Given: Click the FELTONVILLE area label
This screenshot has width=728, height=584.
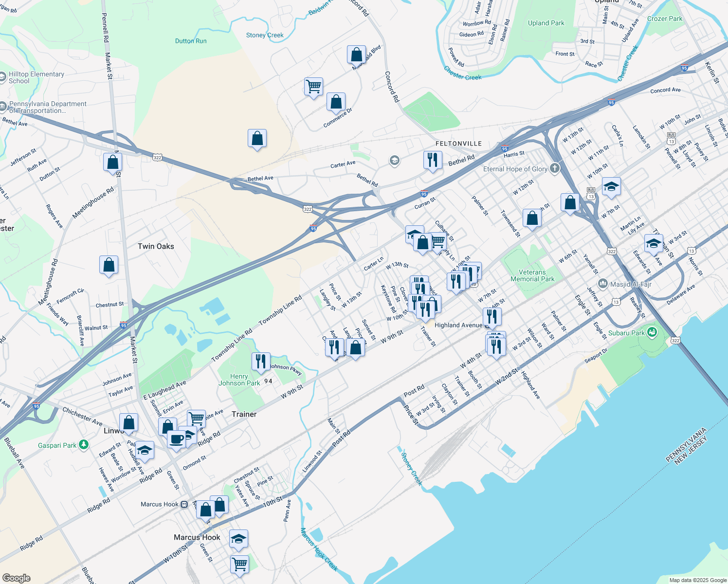Looking at the screenshot, I should pyautogui.click(x=458, y=144).
